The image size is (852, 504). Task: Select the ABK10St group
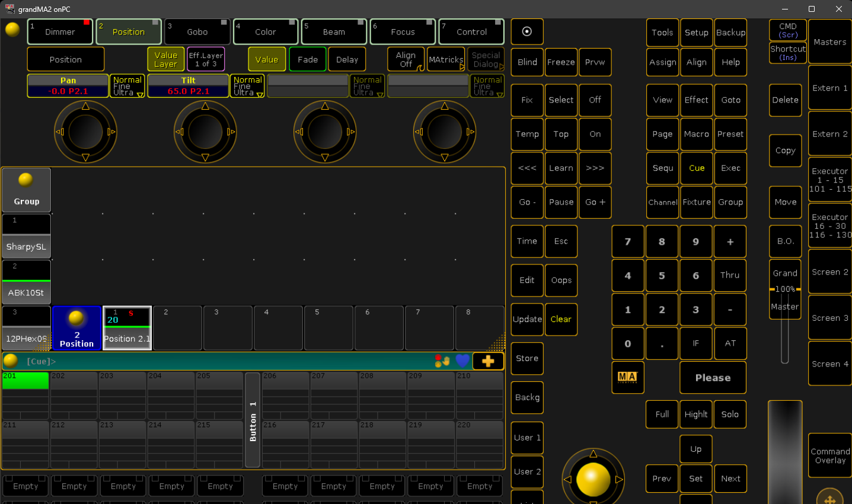click(26, 282)
